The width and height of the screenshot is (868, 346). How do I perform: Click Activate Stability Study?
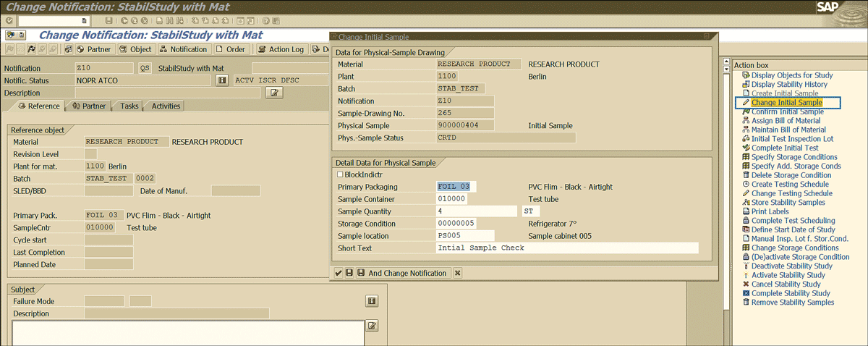788,275
